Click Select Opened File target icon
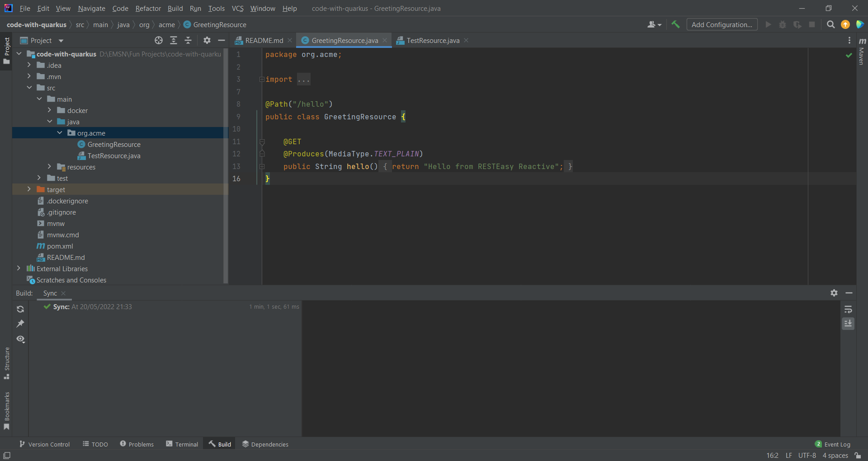This screenshot has height=461, width=868. coord(159,40)
